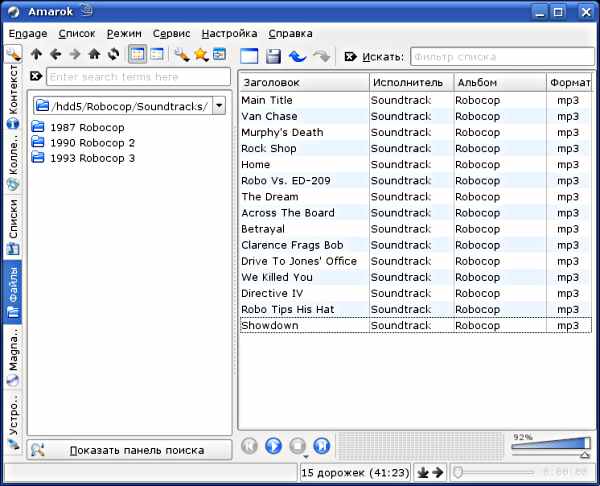
Task: Select the We Killed You track
Action: point(415,277)
